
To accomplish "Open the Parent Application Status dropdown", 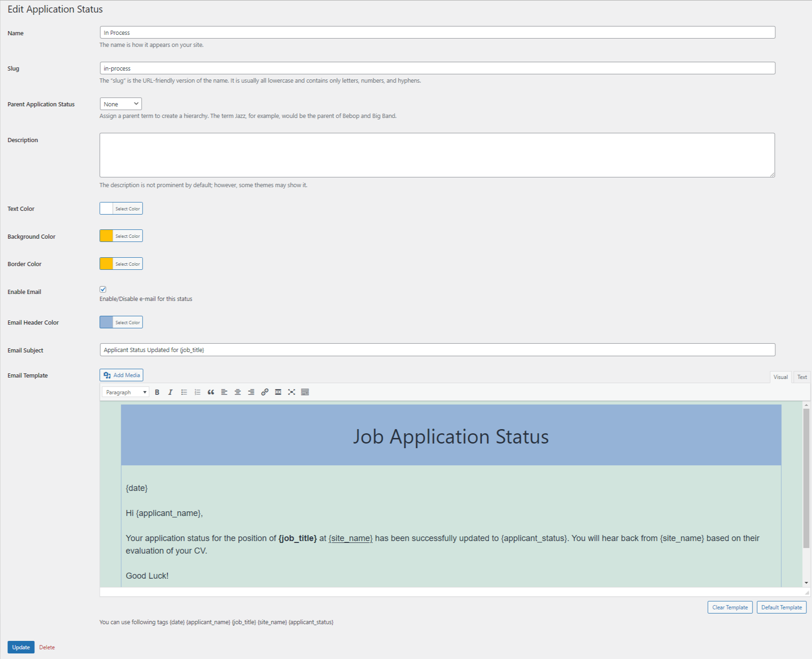I will [120, 104].
